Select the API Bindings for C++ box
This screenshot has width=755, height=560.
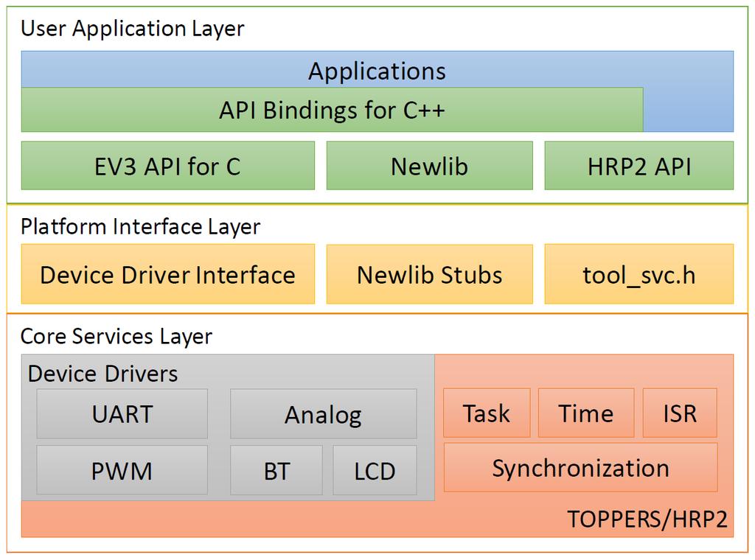pos(333,110)
